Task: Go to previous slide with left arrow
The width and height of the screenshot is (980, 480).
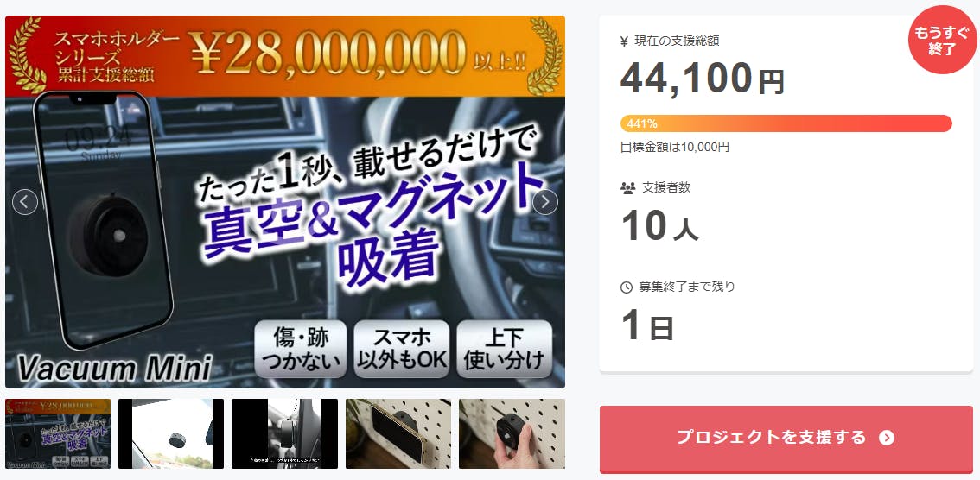Action: point(25,202)
